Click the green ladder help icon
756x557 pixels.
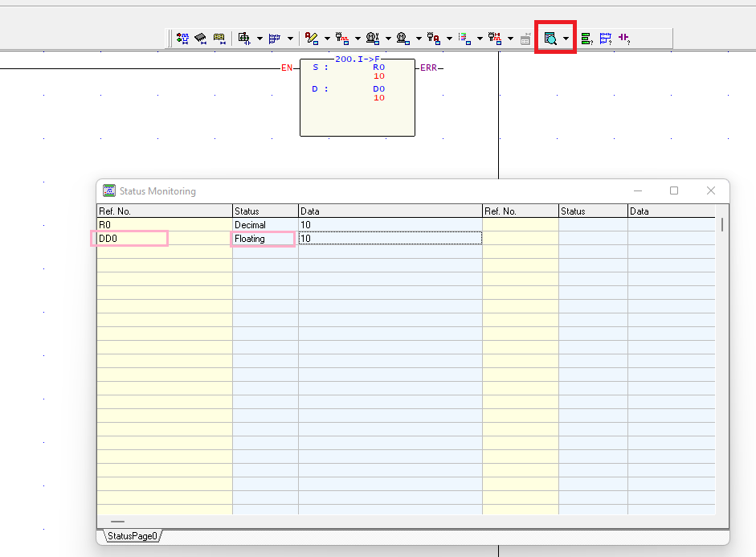coord(586,38)
